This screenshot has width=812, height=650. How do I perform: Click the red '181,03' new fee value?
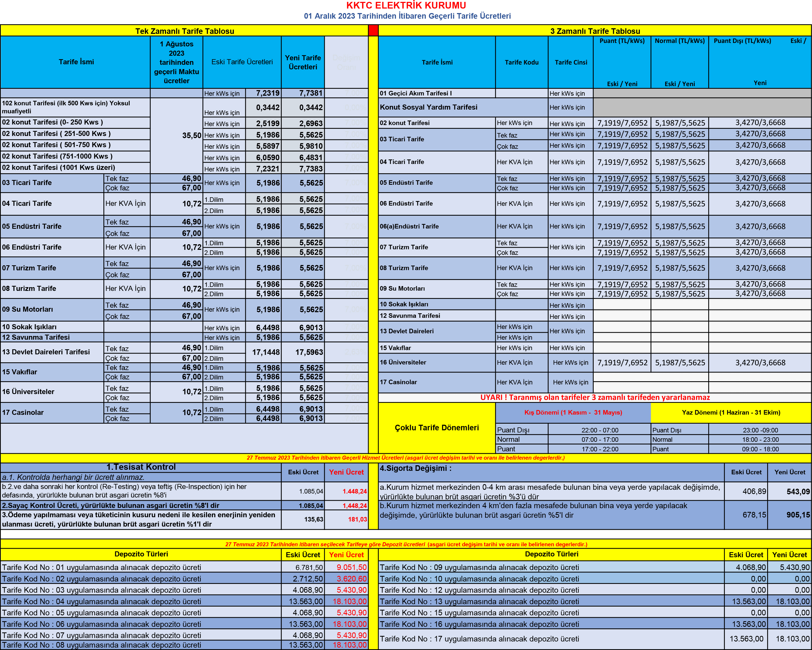[347, 519]
